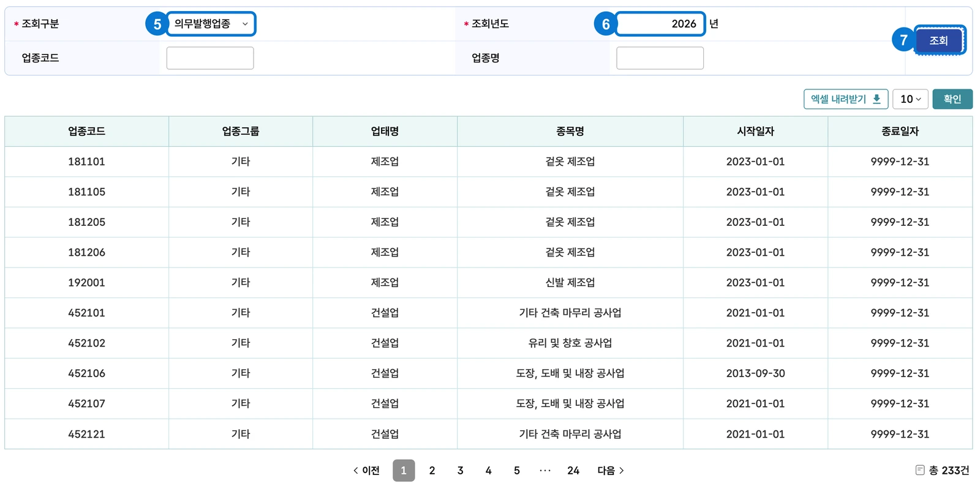Go to page 4
This screenshot has width=980, height=494.
pos(488,471)
